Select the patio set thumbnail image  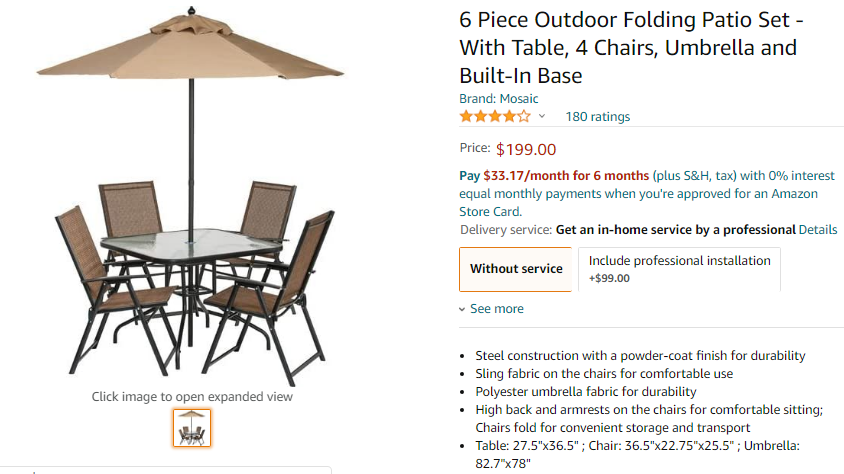point(192,428)
